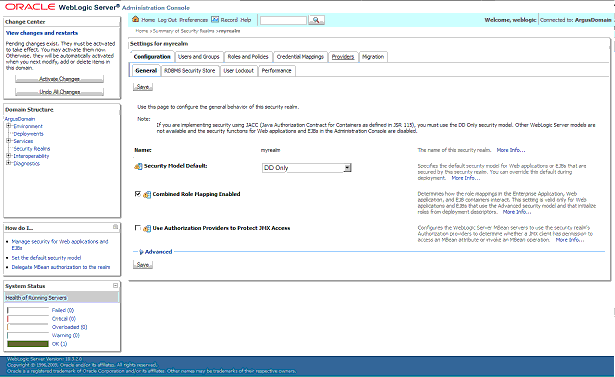Click More Info link for Security Model Default

(466, 178)
